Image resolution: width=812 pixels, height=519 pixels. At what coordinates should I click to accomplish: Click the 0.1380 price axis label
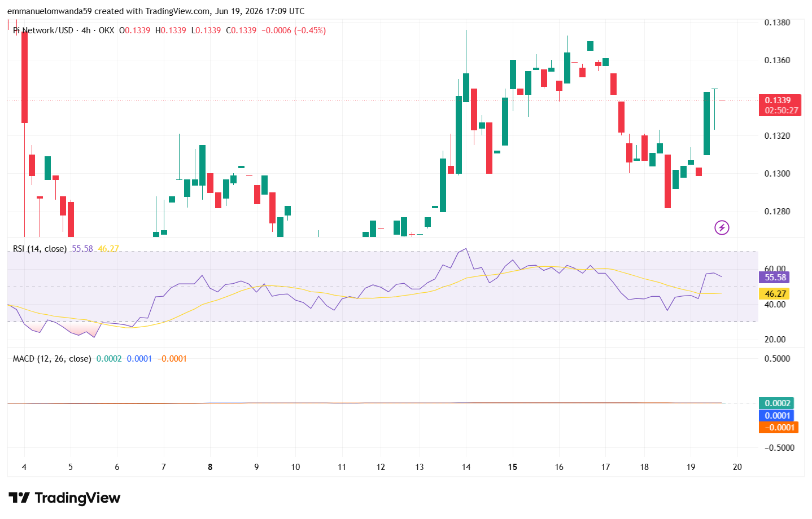tap(777, 23)
